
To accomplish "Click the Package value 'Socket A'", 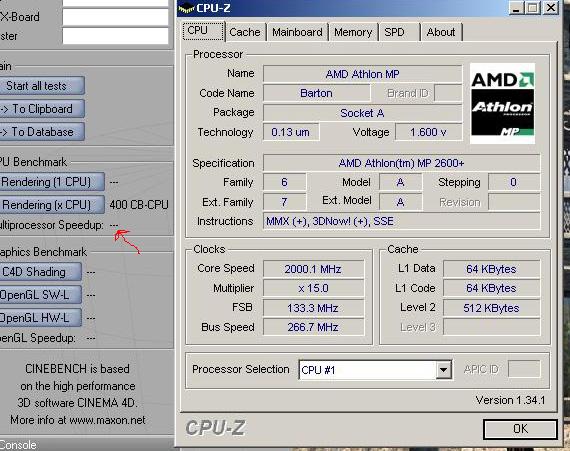I will tap(362, 113).
